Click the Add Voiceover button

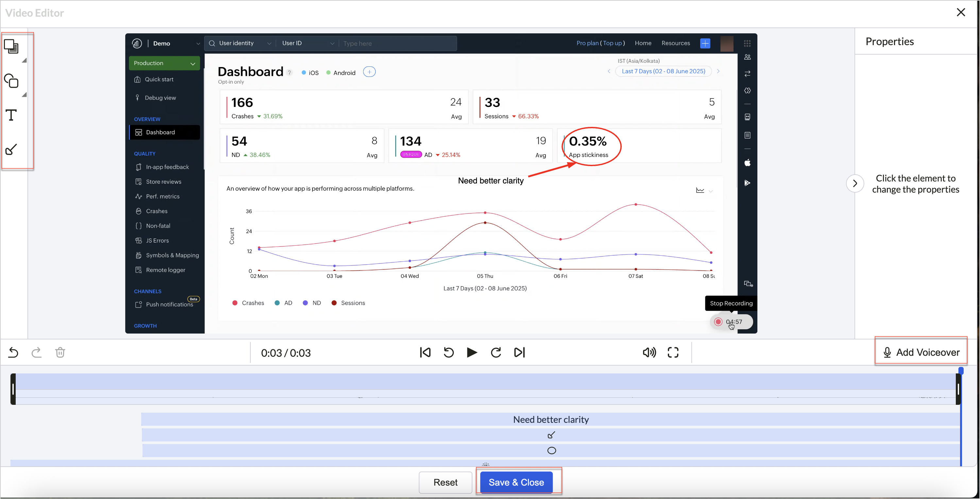point(921,352)
